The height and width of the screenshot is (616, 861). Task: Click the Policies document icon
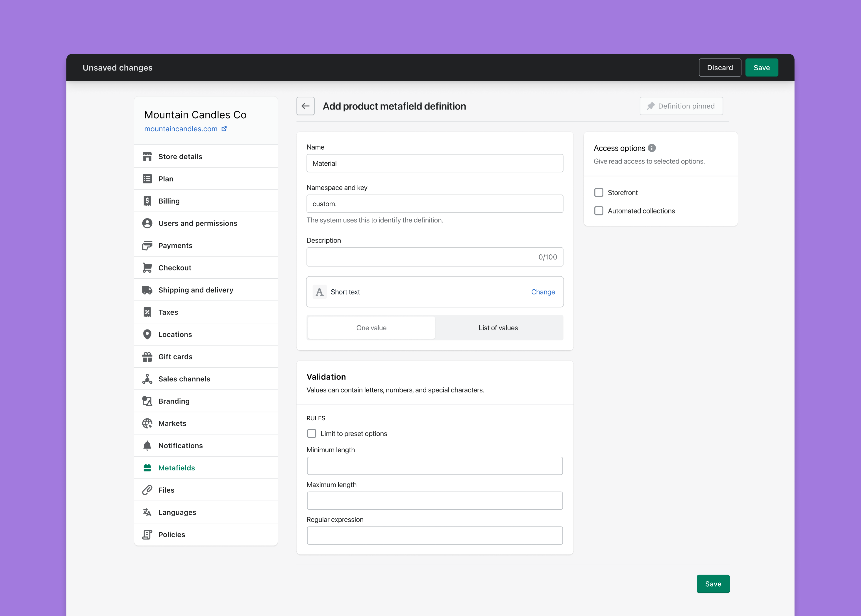[x=147, y=534]
